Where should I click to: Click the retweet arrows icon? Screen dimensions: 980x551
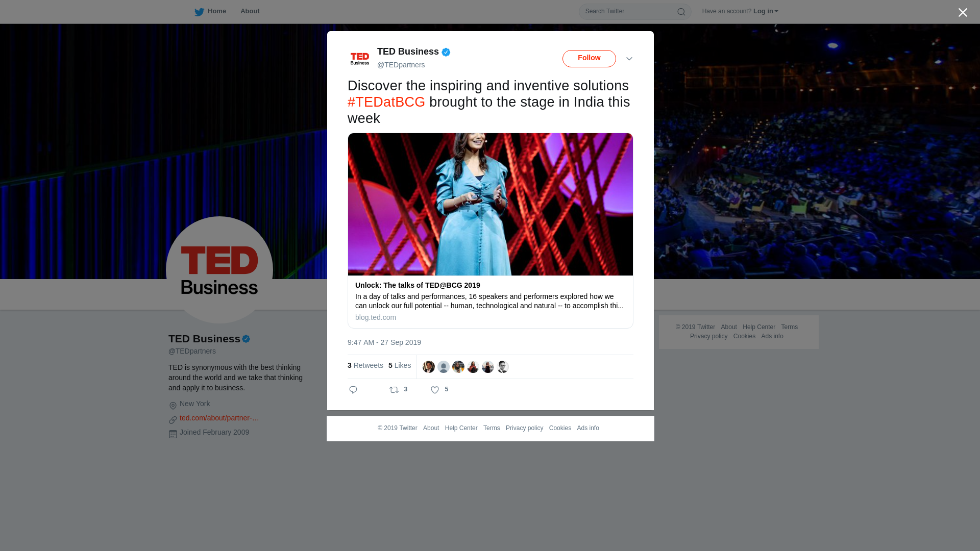coord(394,390)
